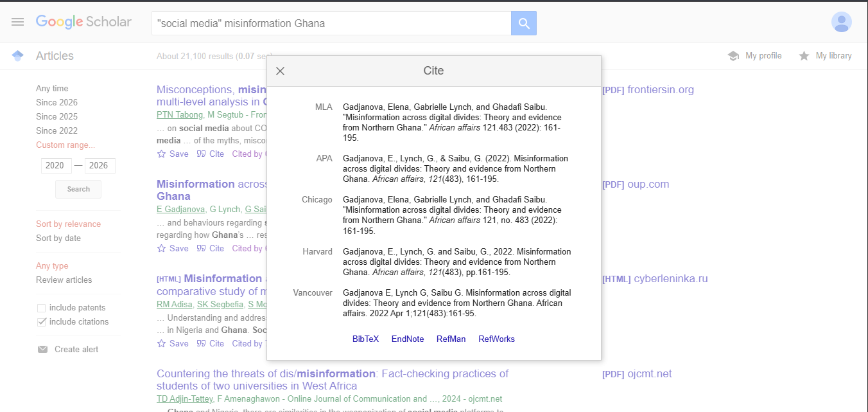Click the Google Scholar logo
The image size is (868, 412).
tap(83, 22)
